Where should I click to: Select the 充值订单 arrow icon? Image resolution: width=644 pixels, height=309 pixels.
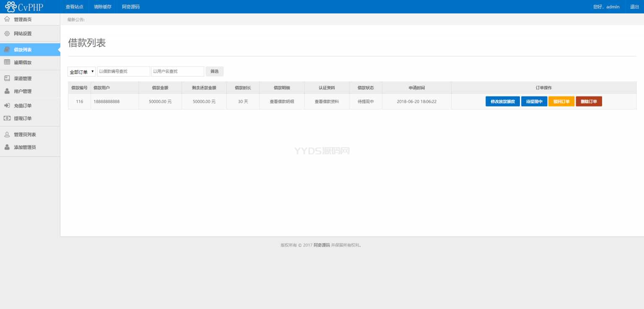click(x=7, y=105)
